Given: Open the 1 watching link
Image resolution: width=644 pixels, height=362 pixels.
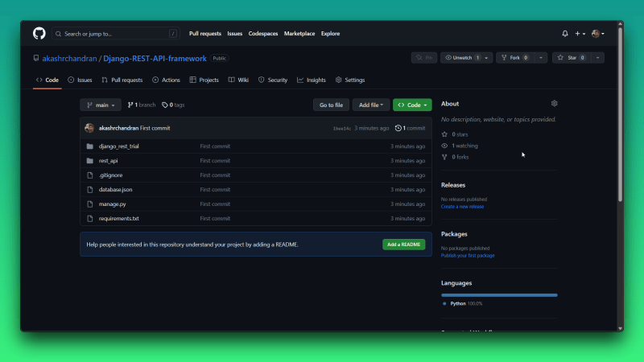Looking at the screenshot, I should click(459, 146).
